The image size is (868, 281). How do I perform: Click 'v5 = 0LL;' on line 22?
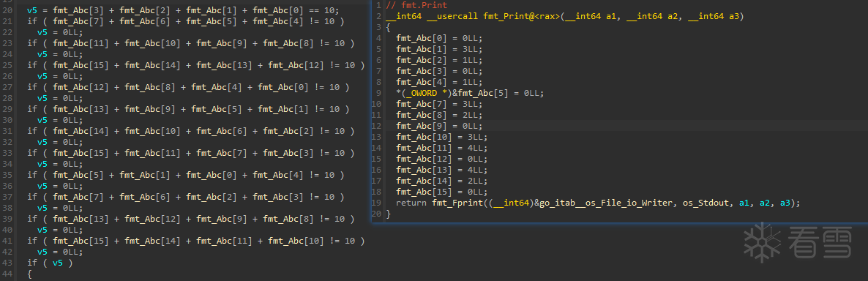[60, 33]
